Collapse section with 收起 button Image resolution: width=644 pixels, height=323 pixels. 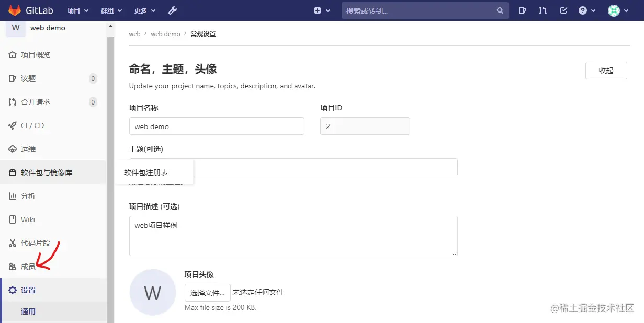coord(606,71)
